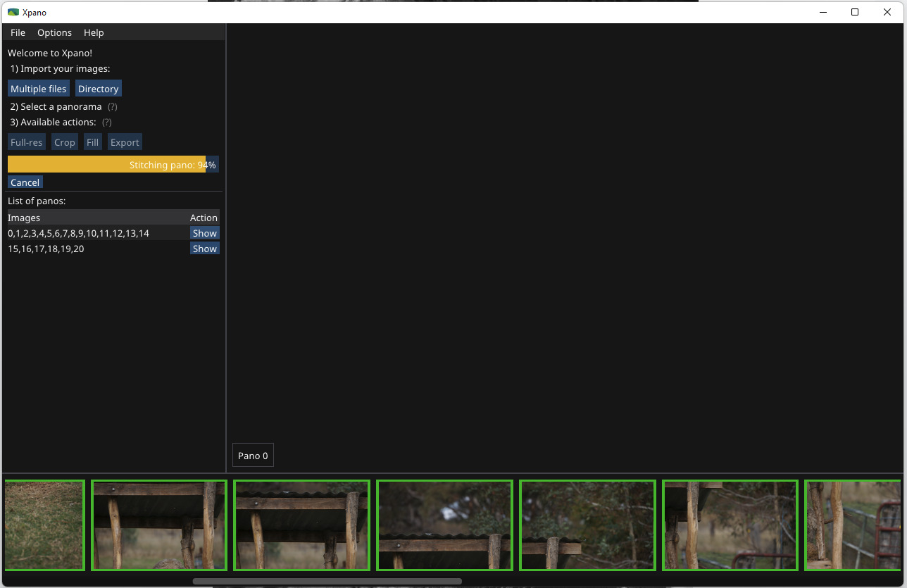Click the Xpano app icon in title bar

(13, 12)
